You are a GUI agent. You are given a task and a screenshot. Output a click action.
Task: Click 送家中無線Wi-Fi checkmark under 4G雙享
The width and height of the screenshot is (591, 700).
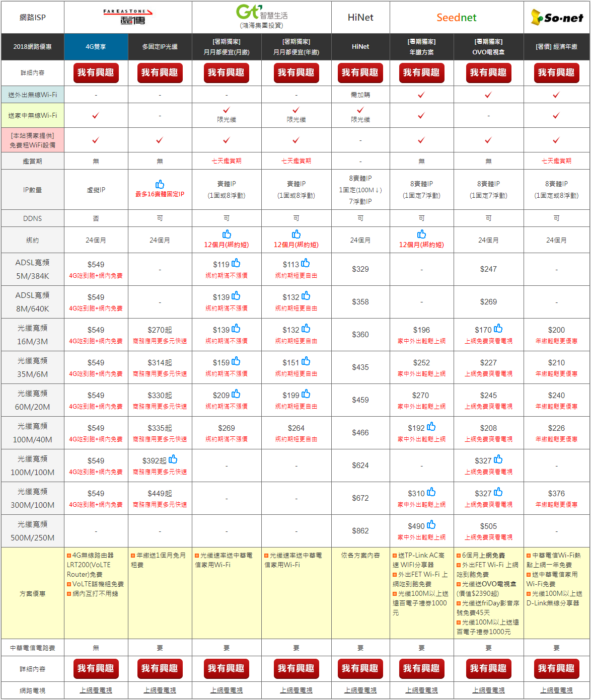[x=96, y=115]
